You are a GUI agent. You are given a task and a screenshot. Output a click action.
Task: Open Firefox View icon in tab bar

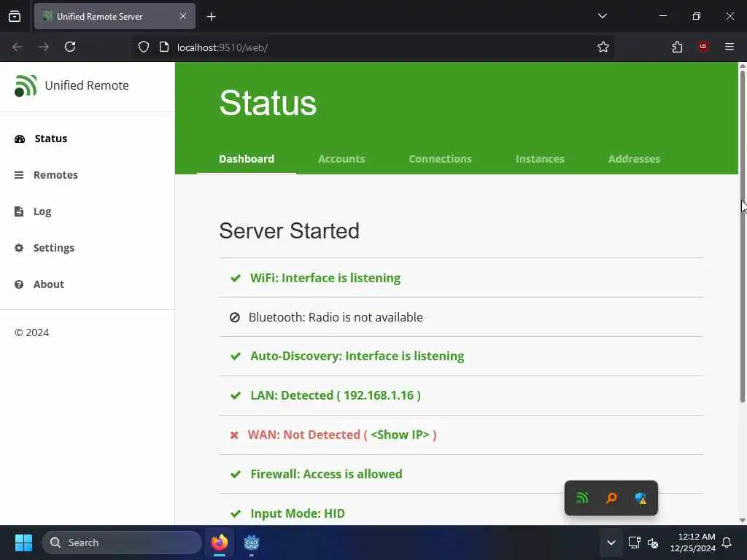15,16
